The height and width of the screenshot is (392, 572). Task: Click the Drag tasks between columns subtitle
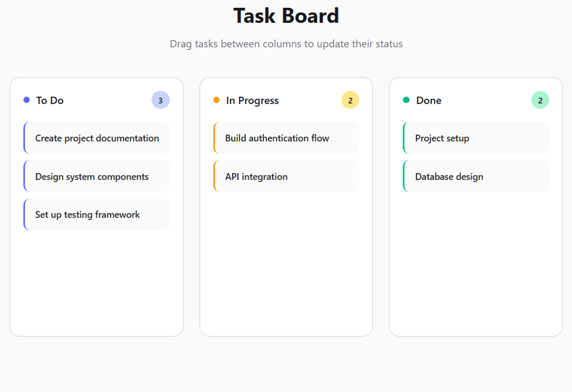(287, 44)
